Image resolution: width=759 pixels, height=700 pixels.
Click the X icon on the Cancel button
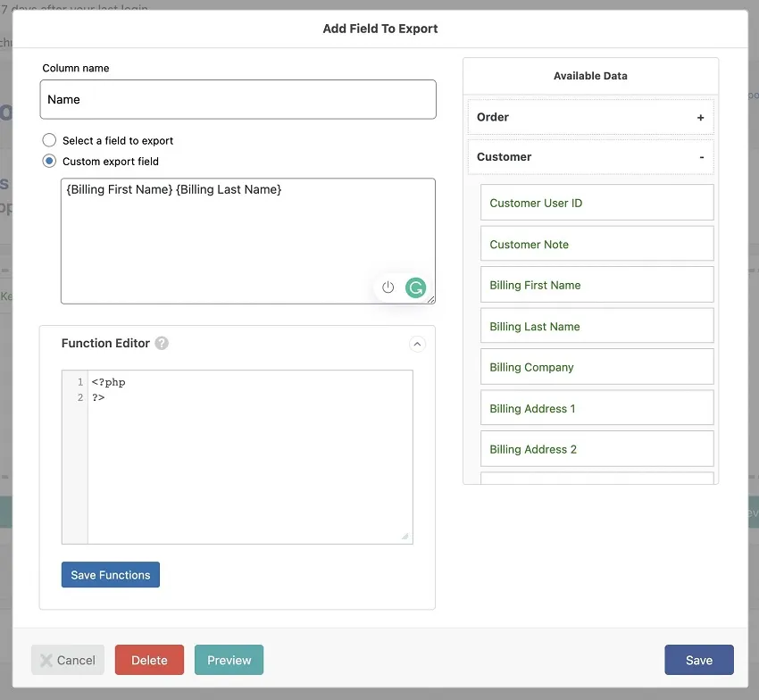[46, 660]
